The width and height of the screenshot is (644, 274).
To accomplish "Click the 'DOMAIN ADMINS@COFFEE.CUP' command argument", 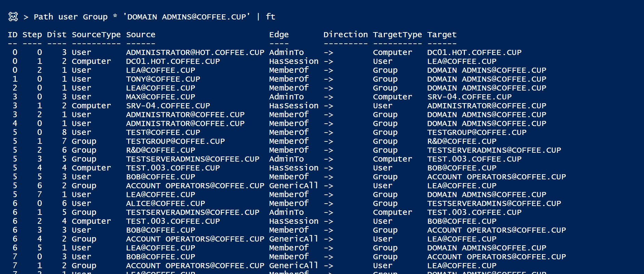I will [187, 17].
